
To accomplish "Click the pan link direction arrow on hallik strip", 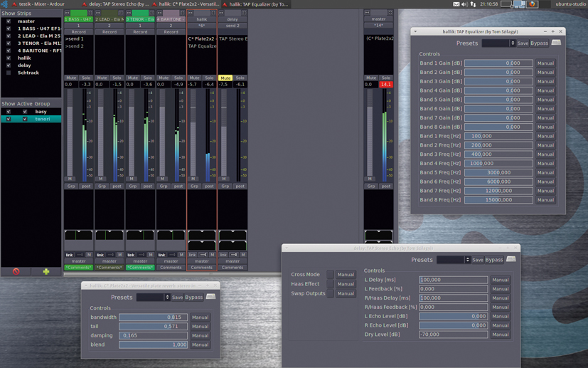I will 203,255.
